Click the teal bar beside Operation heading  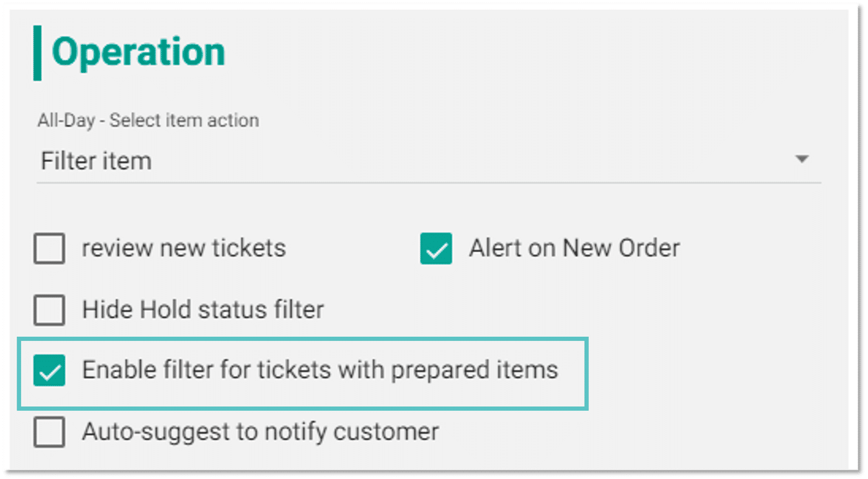point(37,53)
